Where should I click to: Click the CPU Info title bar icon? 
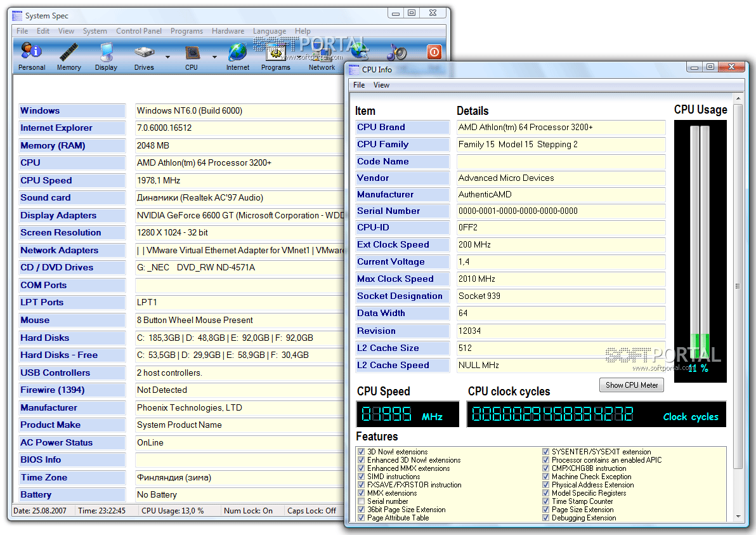(x=355, y=69)
